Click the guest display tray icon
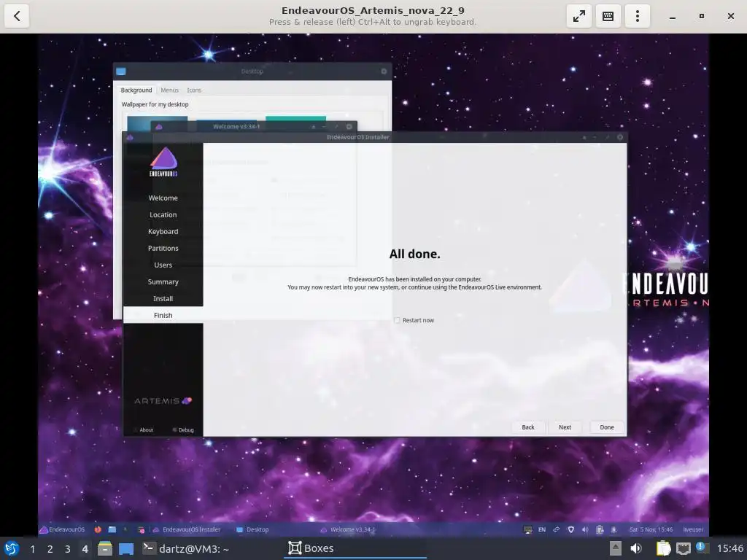The image size is (747, 560). 528,529
